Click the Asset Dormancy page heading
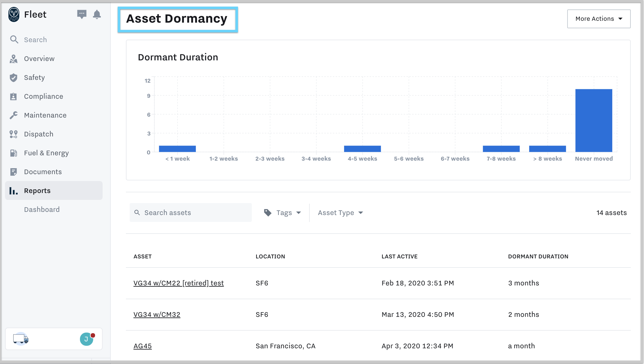Image resolution: width=644 pixels, height=364 pixels. point(177,19)
